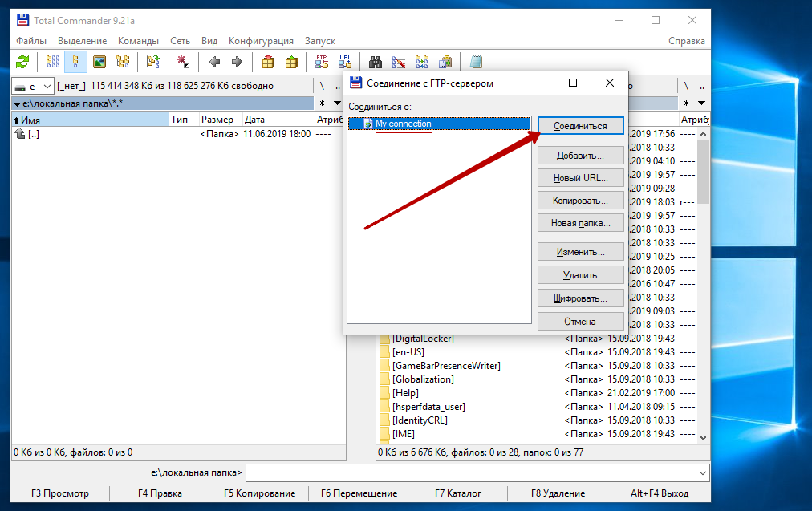Select the [IdentityCRL] folder row
Screen dimensions: 812x511
pos(537,420)
